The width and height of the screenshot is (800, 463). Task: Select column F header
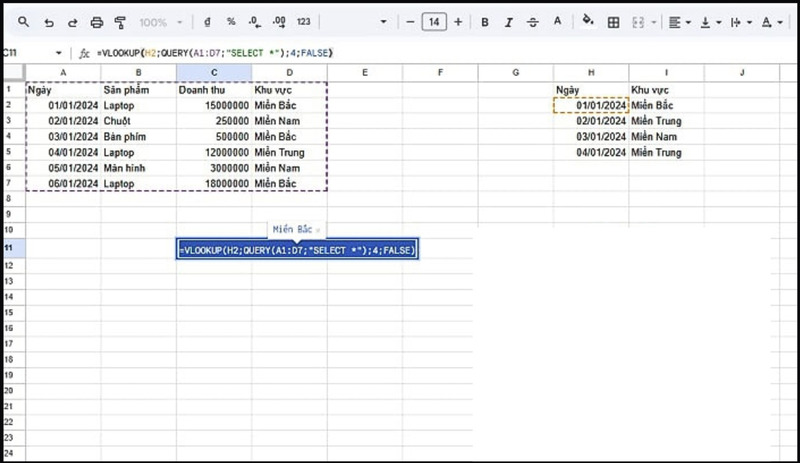(440, 72)
